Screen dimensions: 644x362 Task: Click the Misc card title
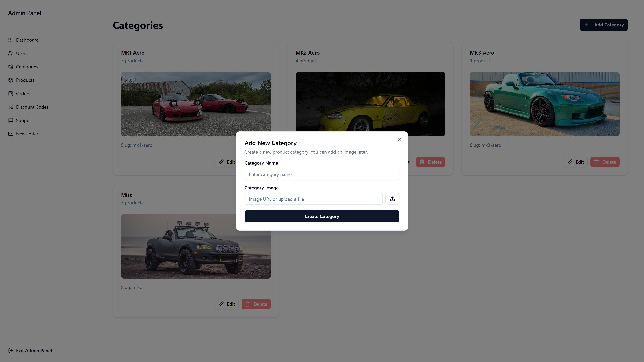pyautogui.click(x=126, y=195)
